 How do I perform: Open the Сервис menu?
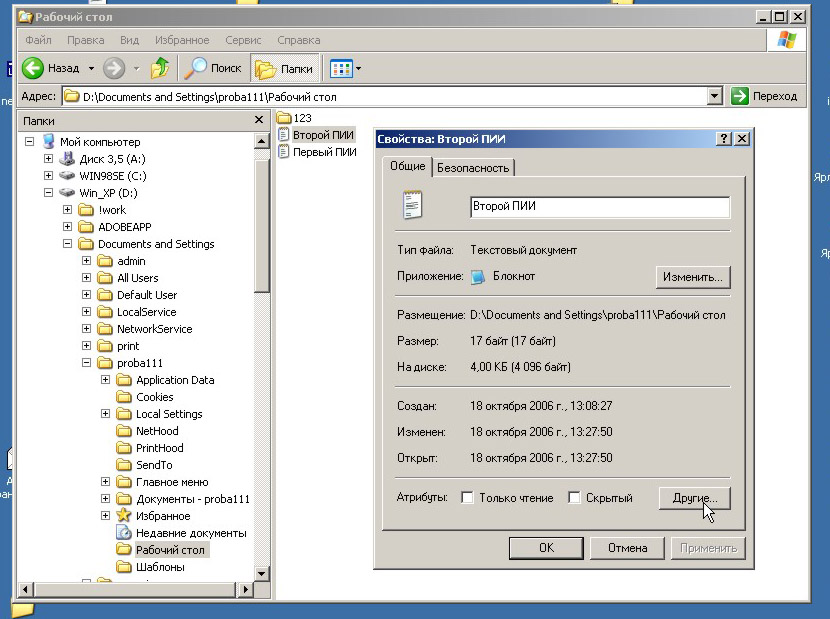pyautogui.click(x=243, y=41)
